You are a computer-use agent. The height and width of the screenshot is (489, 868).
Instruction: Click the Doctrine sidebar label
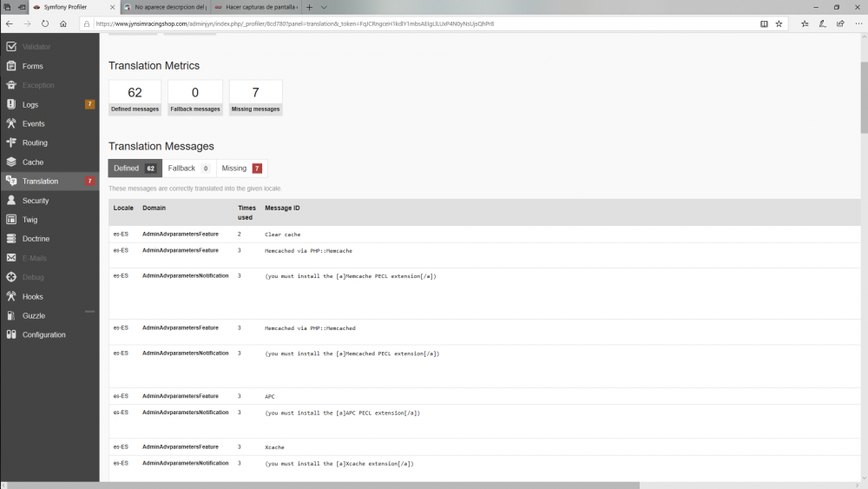point(36,239)
